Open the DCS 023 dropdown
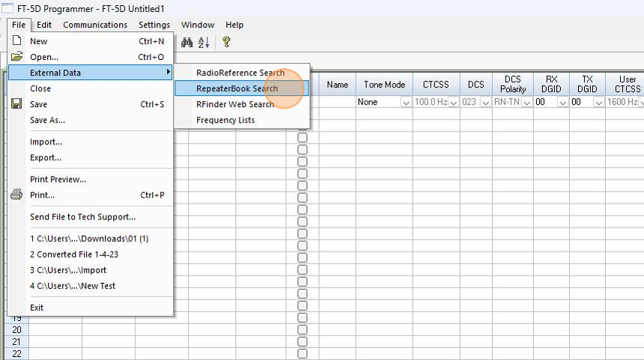644x360 pixels. [x=485, y=103]
